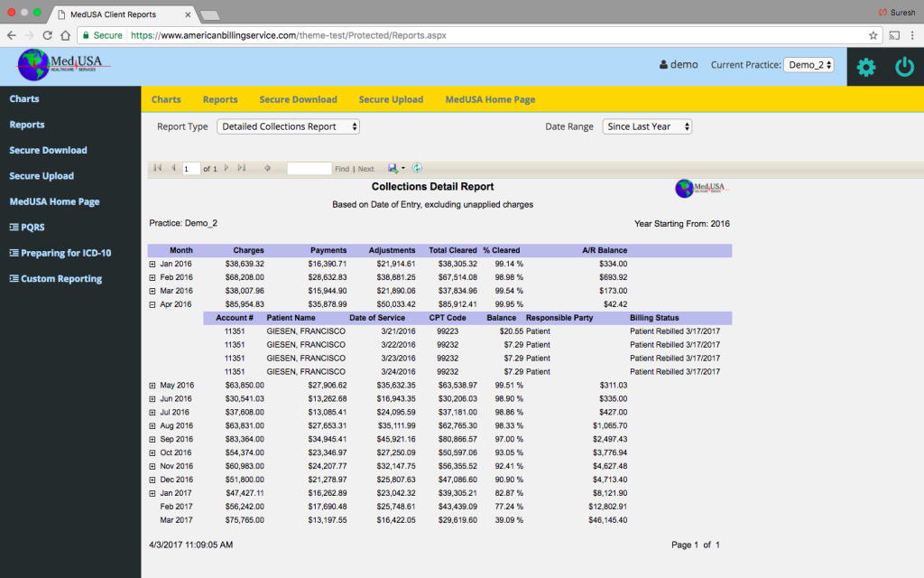Click Charges value $85,954.83

(245, 304)
